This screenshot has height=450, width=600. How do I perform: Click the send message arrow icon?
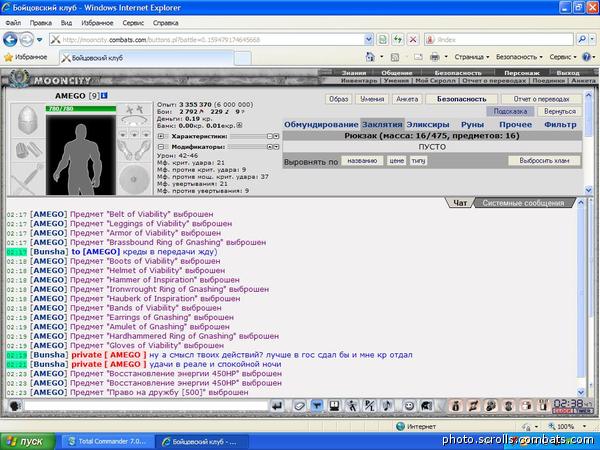277,406
